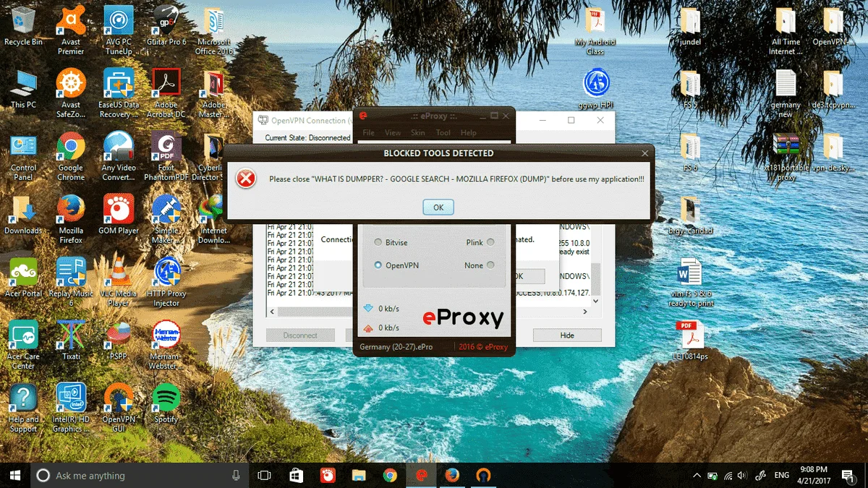
Task: Open Guitar Pro 6 desktop icon
Action: pyautogui.click(x=166, y=26)
